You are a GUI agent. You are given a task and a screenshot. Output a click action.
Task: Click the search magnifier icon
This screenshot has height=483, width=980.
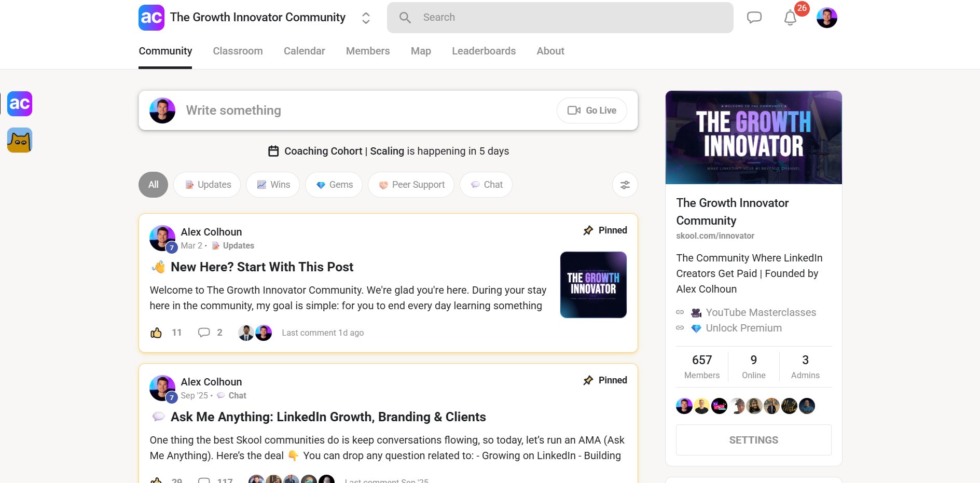405,17
